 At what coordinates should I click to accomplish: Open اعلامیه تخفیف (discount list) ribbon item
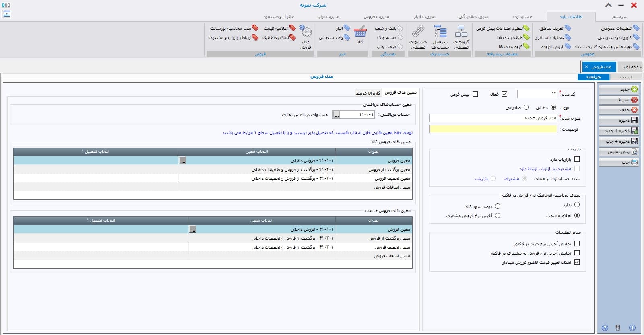tap(279, 37)
